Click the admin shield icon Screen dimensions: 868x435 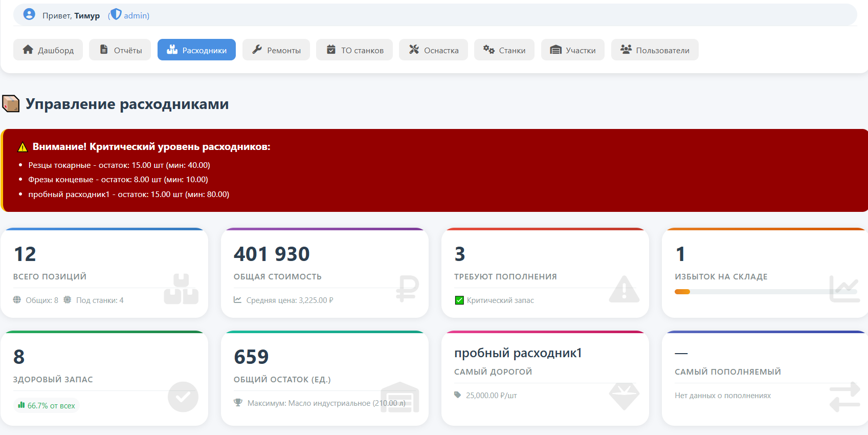[x=116, y=14]
